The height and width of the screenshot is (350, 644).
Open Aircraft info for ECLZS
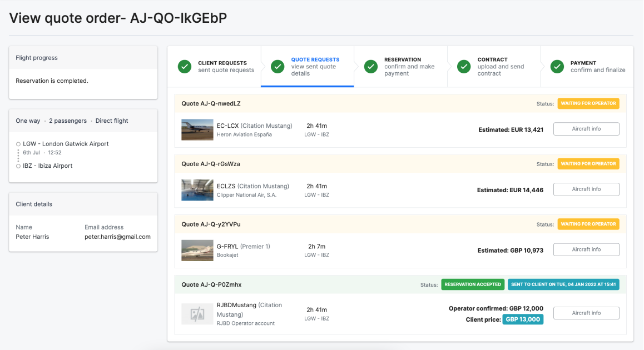click(586, 189)
